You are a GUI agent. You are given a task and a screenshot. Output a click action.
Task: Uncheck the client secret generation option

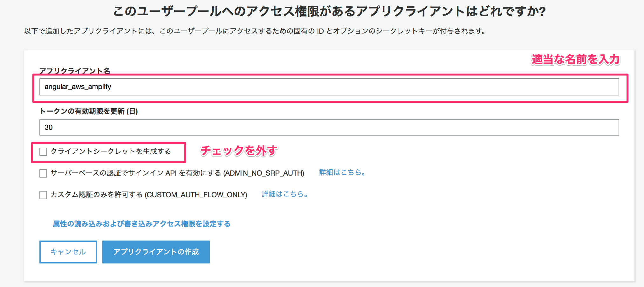43,152
